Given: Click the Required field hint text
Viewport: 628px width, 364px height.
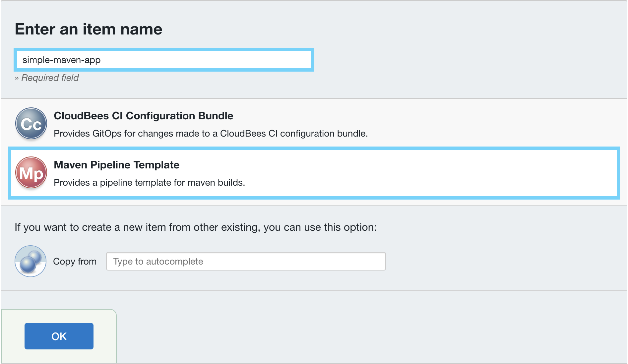Looking at the screenshot, I should 50,78.
